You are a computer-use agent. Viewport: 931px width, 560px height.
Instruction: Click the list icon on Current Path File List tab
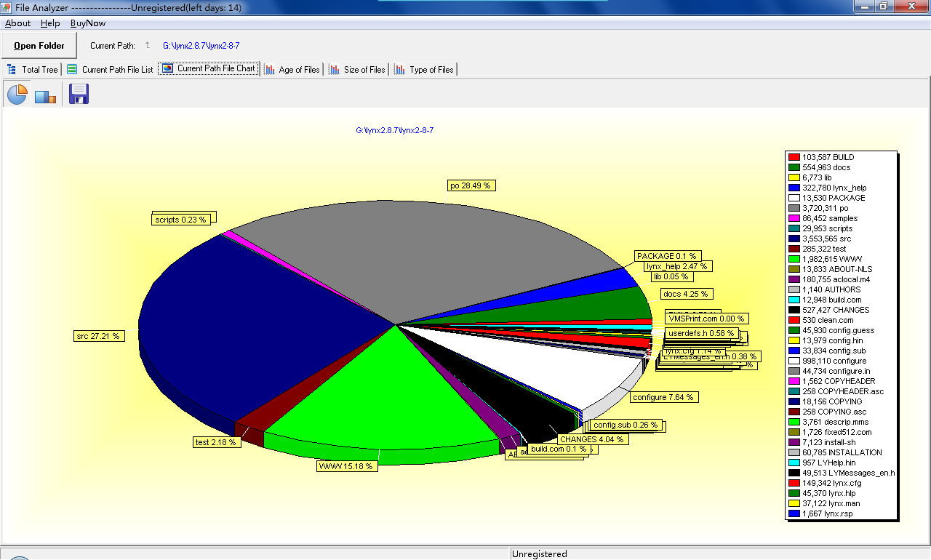click(x=71, y=69)
